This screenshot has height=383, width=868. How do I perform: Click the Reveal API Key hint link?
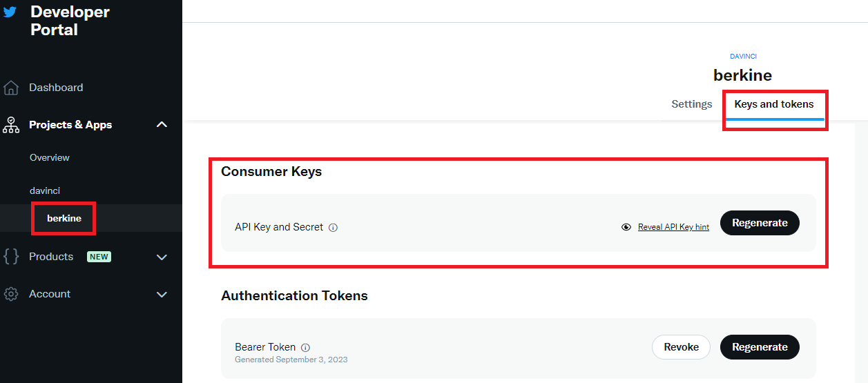pos(673,227)
